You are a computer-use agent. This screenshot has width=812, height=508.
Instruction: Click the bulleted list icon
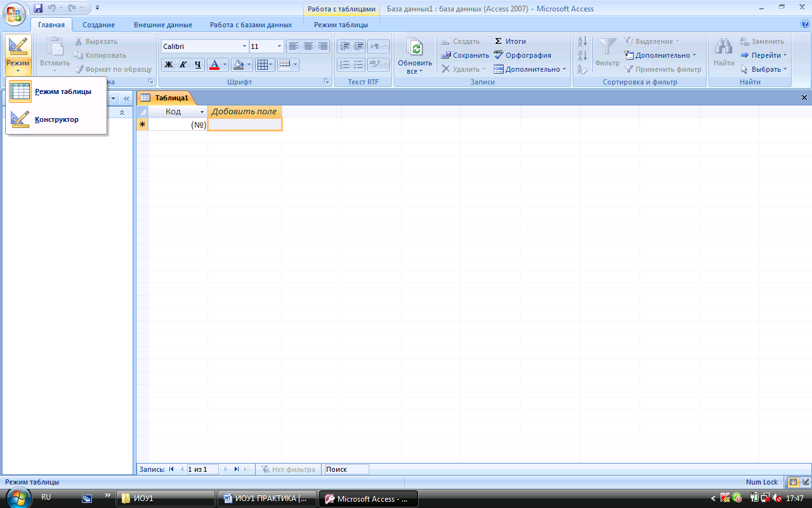359,65
